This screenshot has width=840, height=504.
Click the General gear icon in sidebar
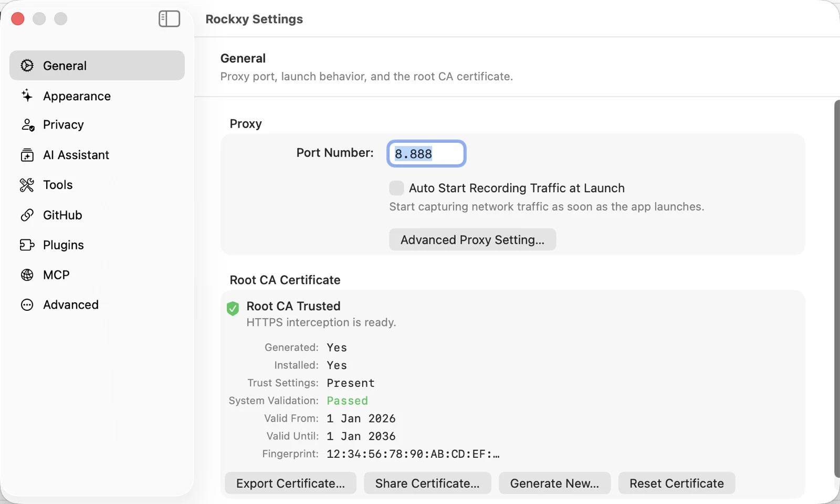(x=27, y=66)
